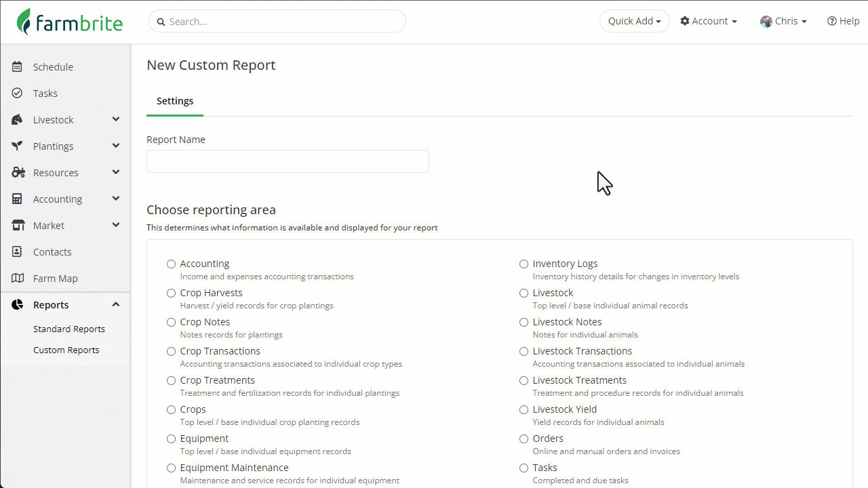Click the Market storefront icon

coord(18,225)
